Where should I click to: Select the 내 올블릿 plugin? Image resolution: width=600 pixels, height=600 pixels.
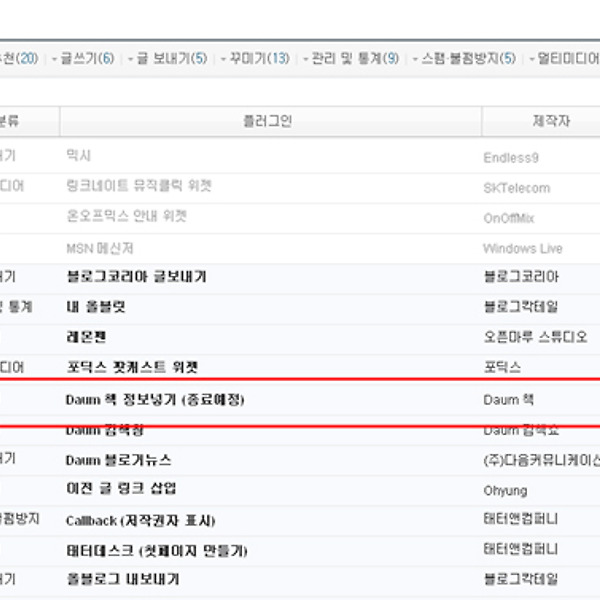(x=96, y=307)
